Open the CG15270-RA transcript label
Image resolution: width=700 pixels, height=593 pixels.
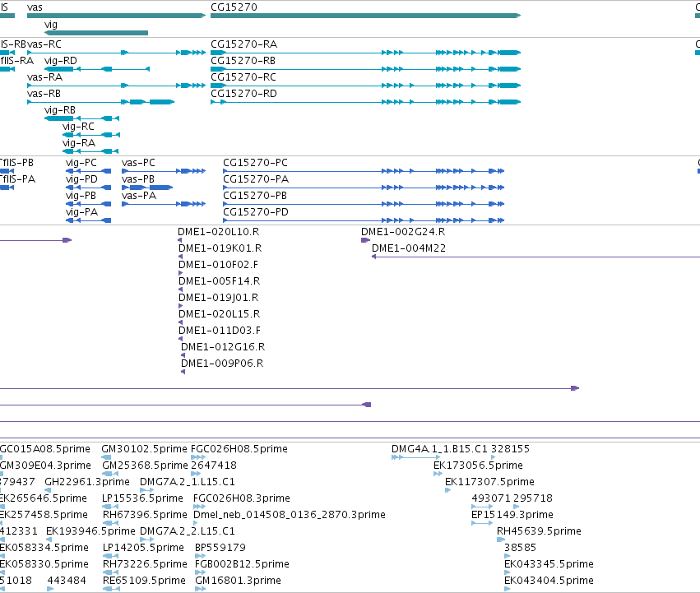coord(243,44)
